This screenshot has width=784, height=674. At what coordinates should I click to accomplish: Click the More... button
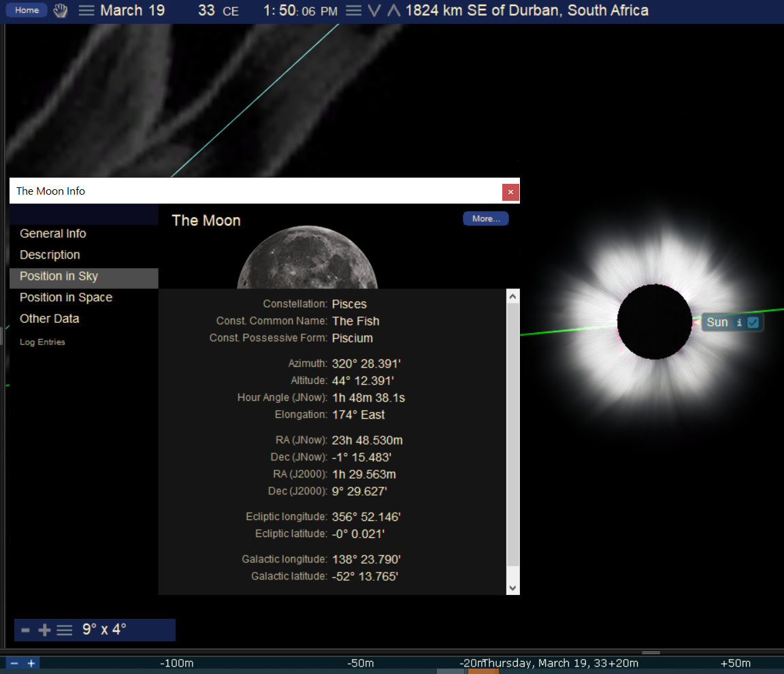pyautogui.click(x=485, y=219)
